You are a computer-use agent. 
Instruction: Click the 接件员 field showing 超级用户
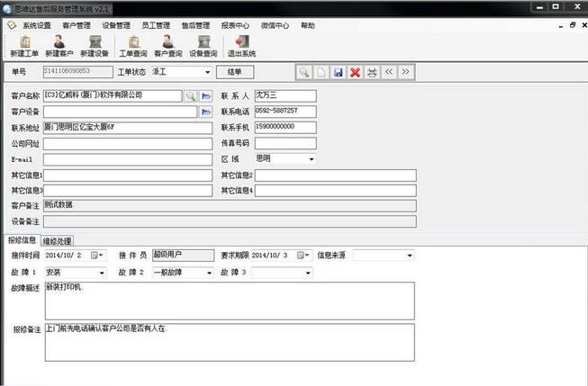[184, 256]
